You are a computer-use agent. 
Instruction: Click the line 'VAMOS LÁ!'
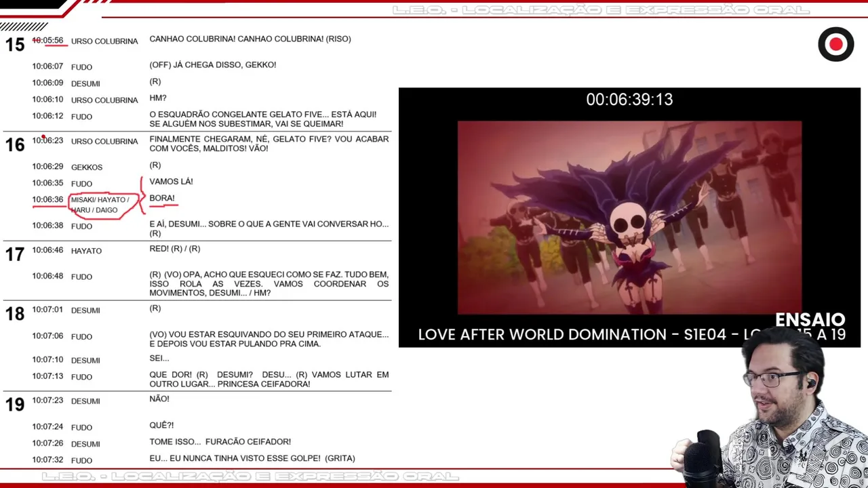[x=171, y=182]
